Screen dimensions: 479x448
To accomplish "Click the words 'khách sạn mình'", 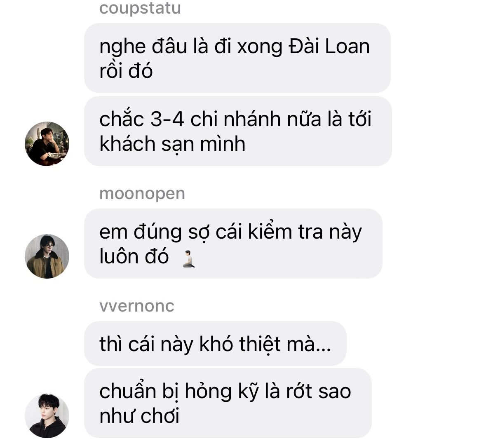I will click(x=173, y=144).
